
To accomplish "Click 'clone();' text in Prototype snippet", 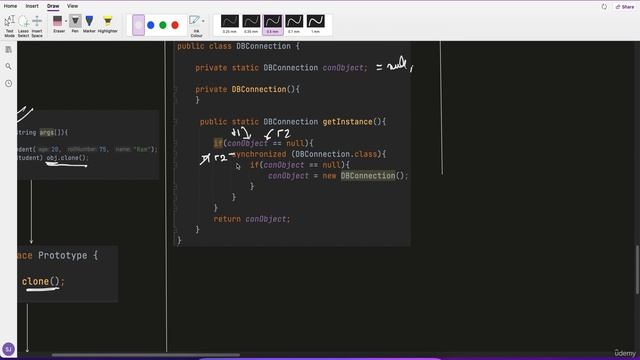I will coord(43,281).
